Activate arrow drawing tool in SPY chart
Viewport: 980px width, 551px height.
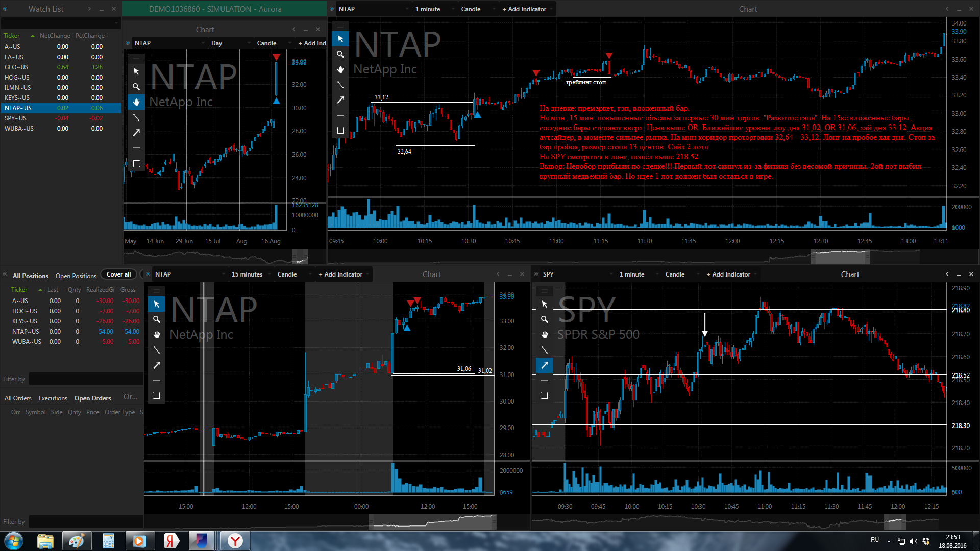545,365
